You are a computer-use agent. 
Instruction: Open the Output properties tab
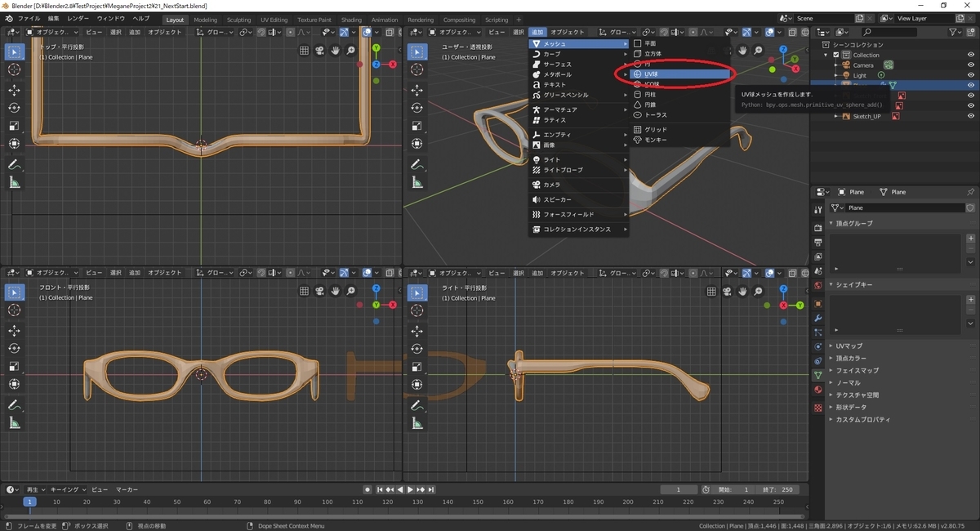pyautogui.click(x=818, y=243)
